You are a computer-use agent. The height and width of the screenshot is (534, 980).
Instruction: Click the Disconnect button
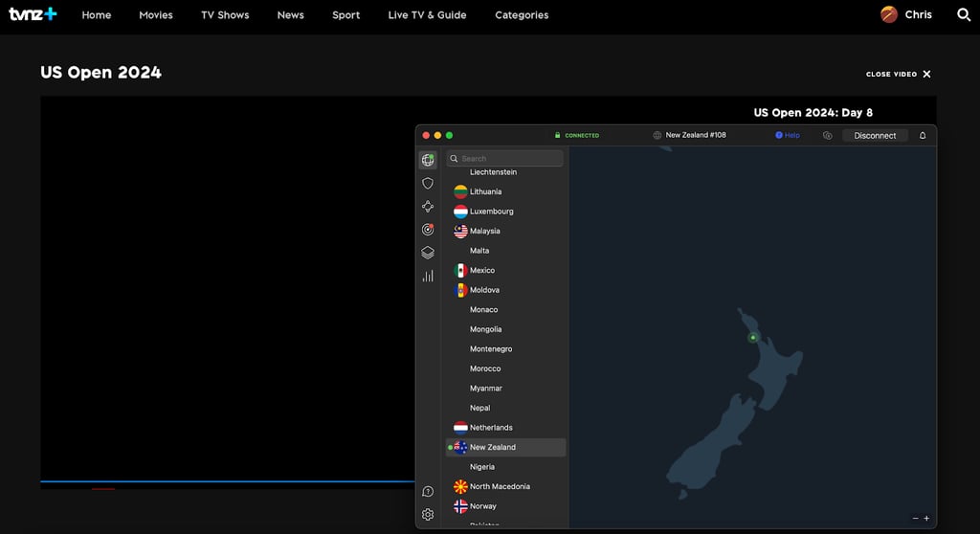(x=875, y=135)
